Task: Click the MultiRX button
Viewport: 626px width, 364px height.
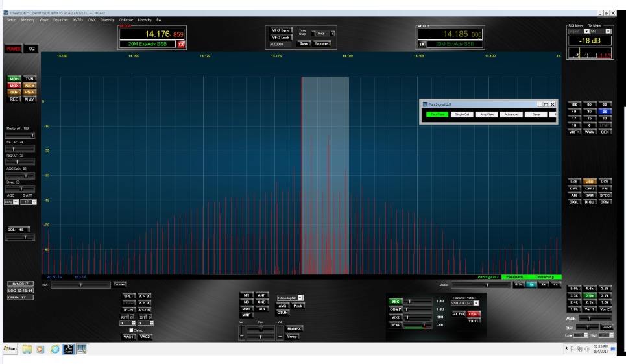Action: (x=294, y=328)
